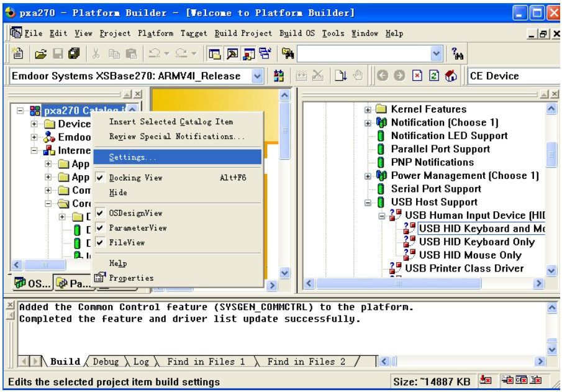Toggle the Docking View option
The image size is (562, 392).
(127, 178)
